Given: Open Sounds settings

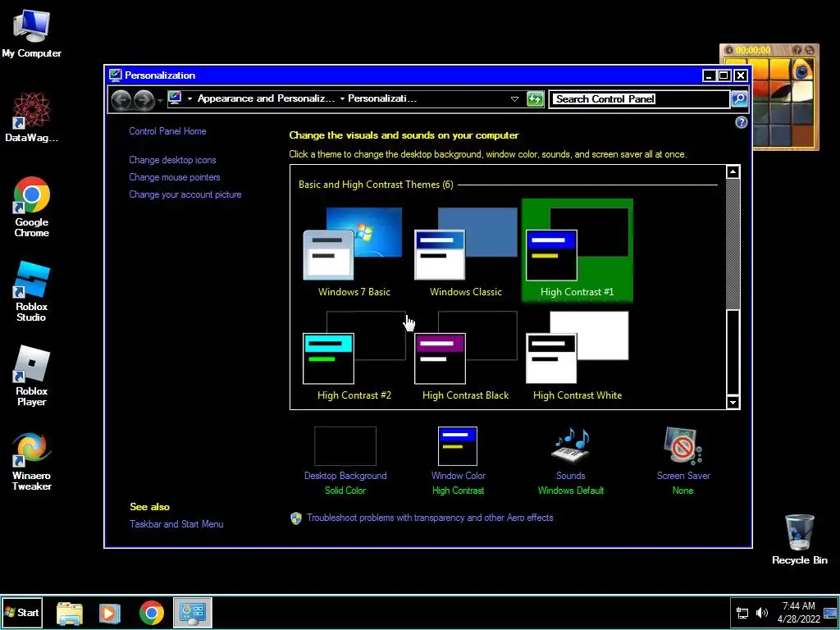Looking at the screenshot, I should [571, 461].
